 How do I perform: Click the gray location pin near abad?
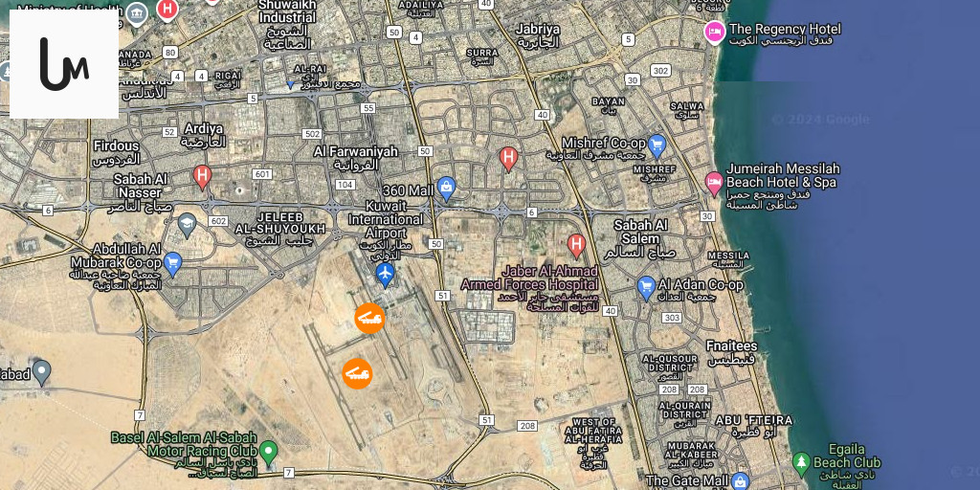tap(41, 372)
